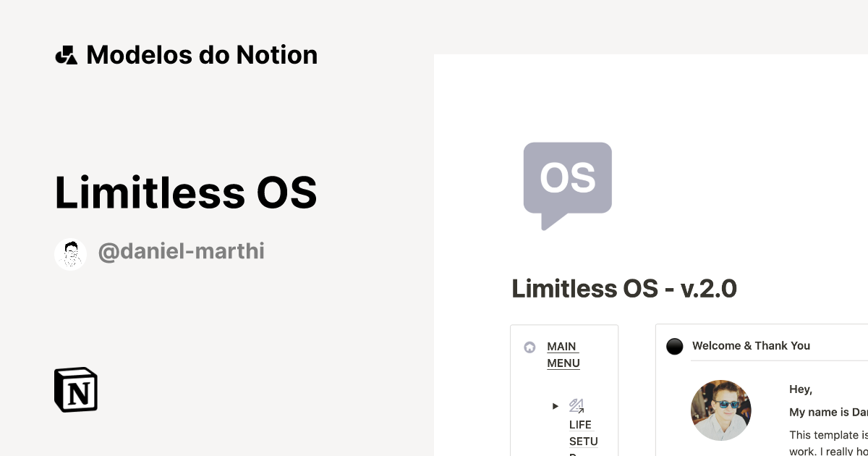Click Daniel's circular profile photo
The image size is (868, 456).
[720, 410]
